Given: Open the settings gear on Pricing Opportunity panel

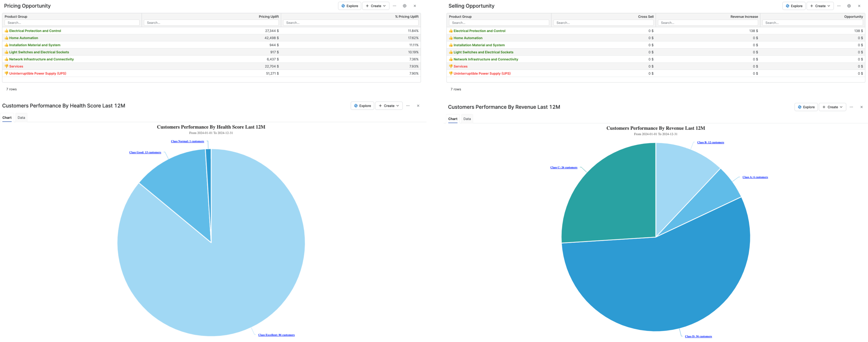Looking at the screenshot, I should 404,6.
